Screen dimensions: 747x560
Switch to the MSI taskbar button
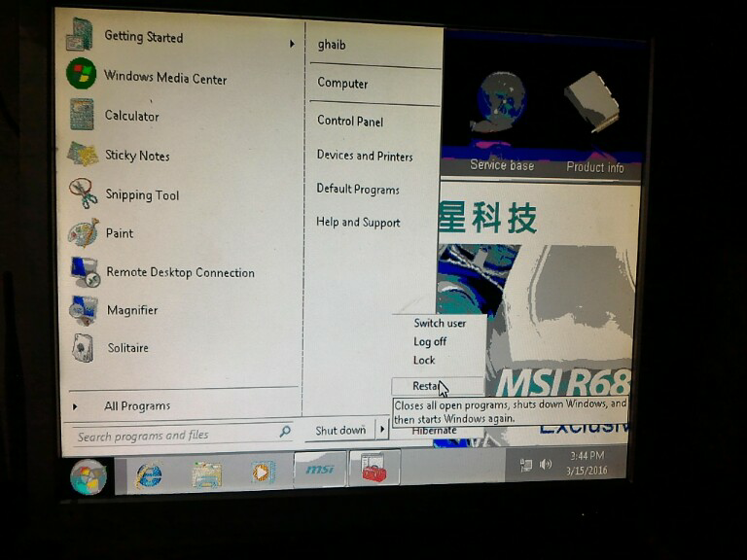[320, 470]
